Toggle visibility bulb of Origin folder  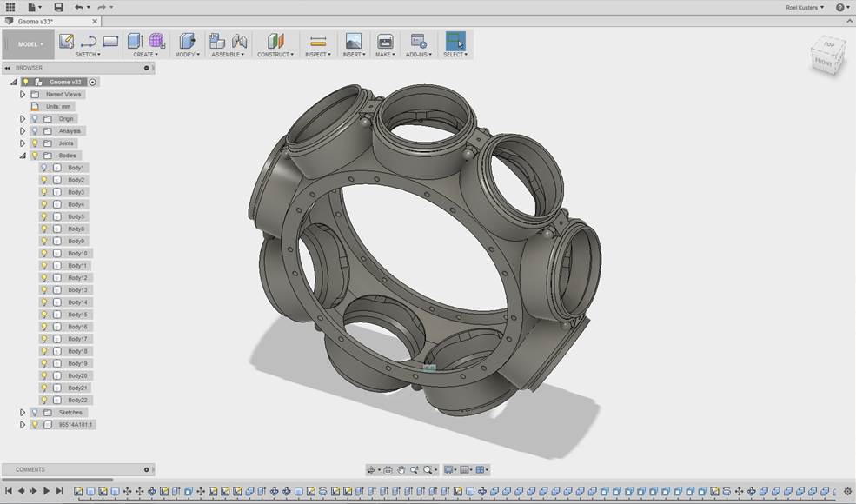(x=35, y=118)
